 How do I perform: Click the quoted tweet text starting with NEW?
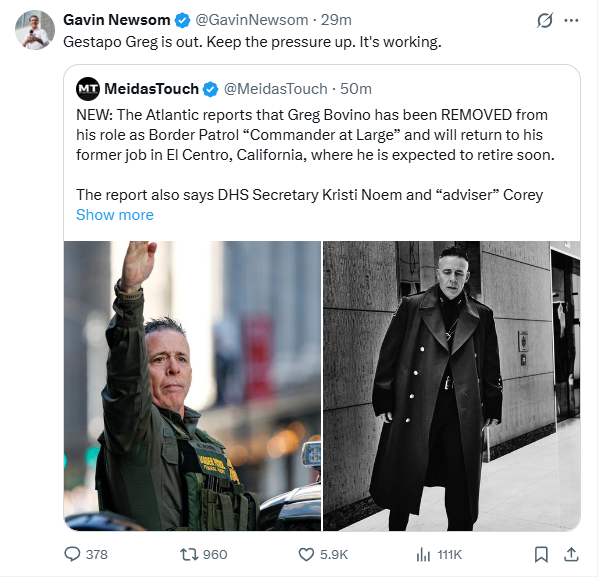coord(312,135)
